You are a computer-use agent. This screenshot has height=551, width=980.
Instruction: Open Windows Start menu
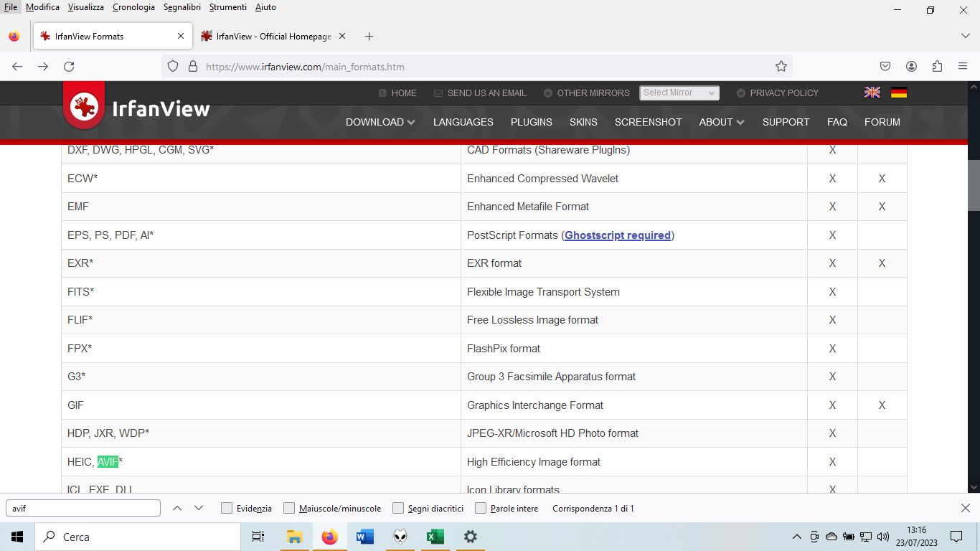click(x=17, y=537)
